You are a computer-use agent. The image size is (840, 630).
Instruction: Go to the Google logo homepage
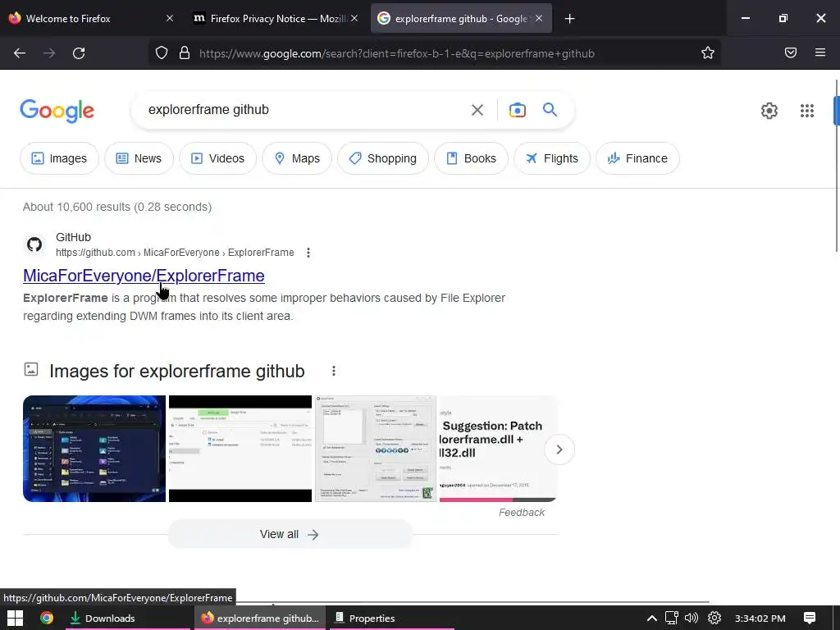(x=57, y=111)
